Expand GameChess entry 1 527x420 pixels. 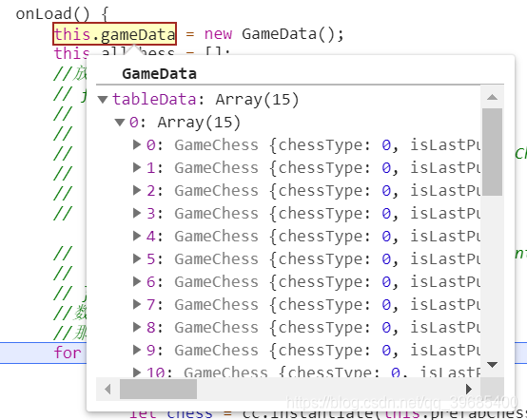point(137,167)
